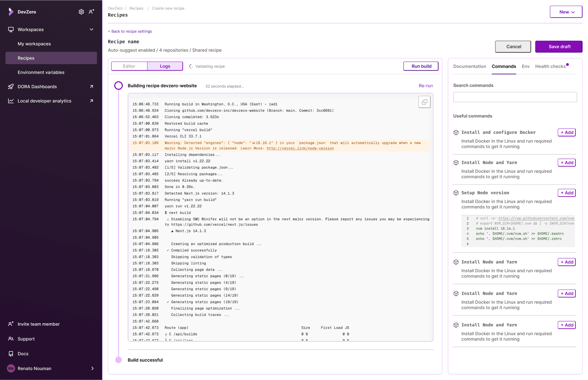Add the Setup Node version command
The width and height of the screenshot is (588, 380).
[566, 193]
